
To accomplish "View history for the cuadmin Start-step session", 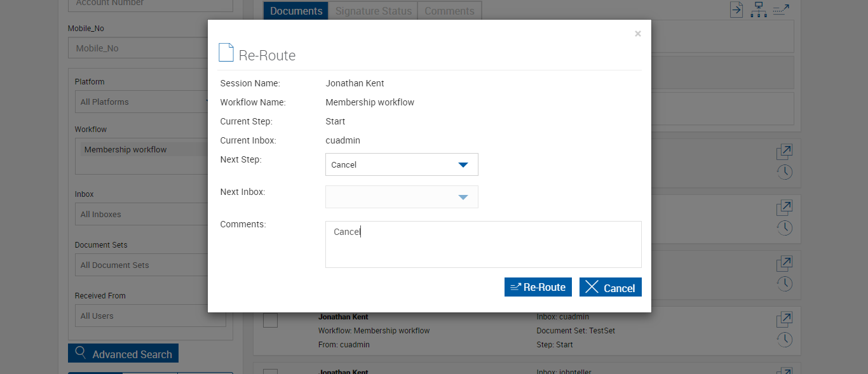I will pos(785,340).
